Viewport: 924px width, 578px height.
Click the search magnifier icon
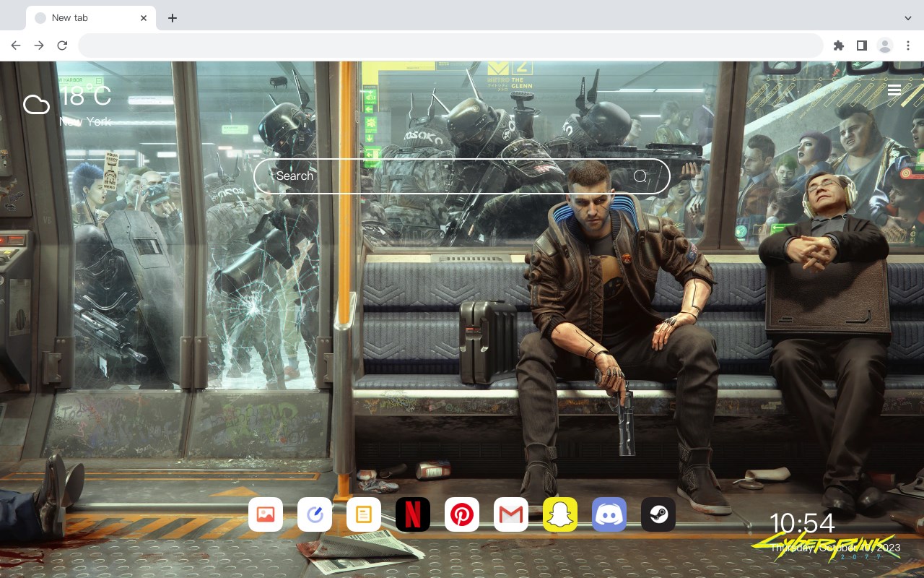[640, 176]
